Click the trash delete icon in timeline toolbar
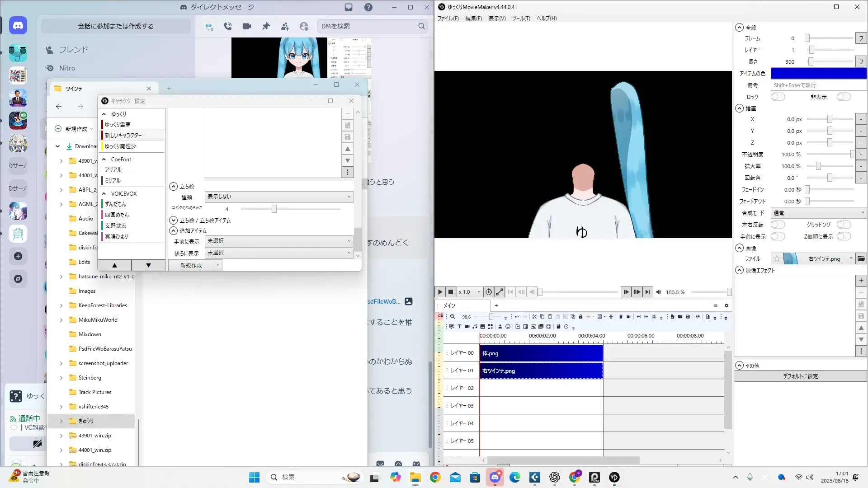This screenshot has height=488, width=868. click(x=621, y=317)
